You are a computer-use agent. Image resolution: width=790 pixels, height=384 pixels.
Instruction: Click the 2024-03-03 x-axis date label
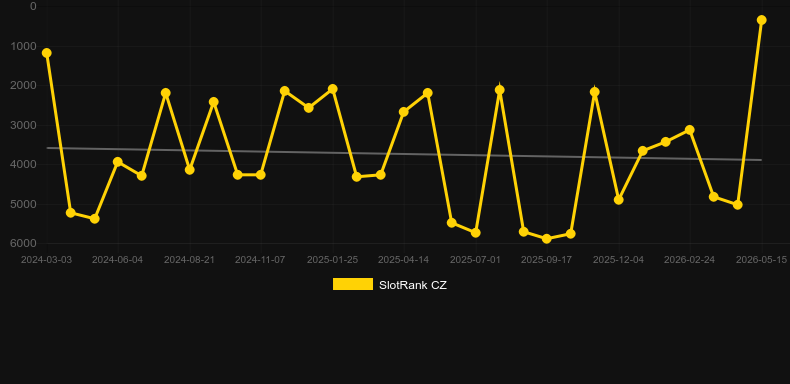pyautogui.click(x=46, y=260)
